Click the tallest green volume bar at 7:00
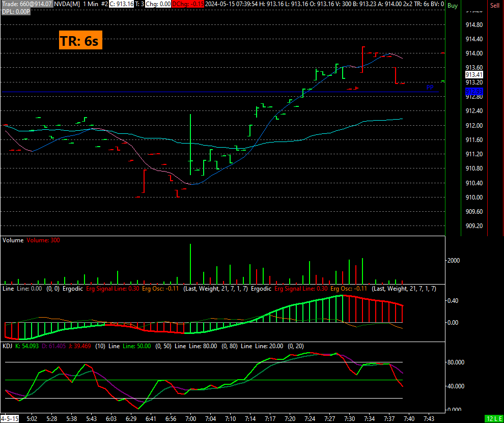The image size is (504, 423). (x=190, y=264)
